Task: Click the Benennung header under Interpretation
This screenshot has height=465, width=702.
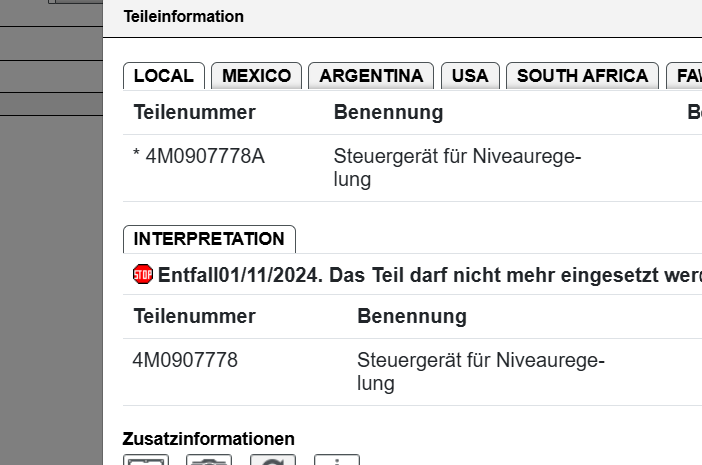Action: [x=411, y=317]
